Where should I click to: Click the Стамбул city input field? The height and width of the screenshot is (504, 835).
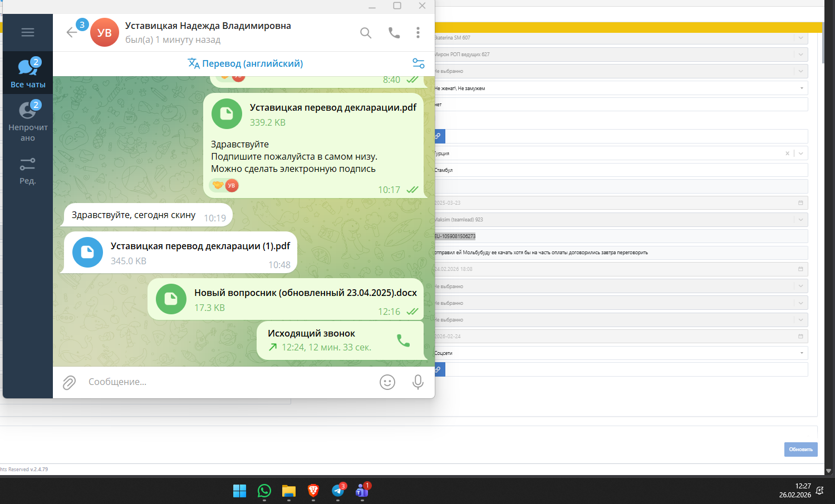pyautogui.click(x=621, y=170)
